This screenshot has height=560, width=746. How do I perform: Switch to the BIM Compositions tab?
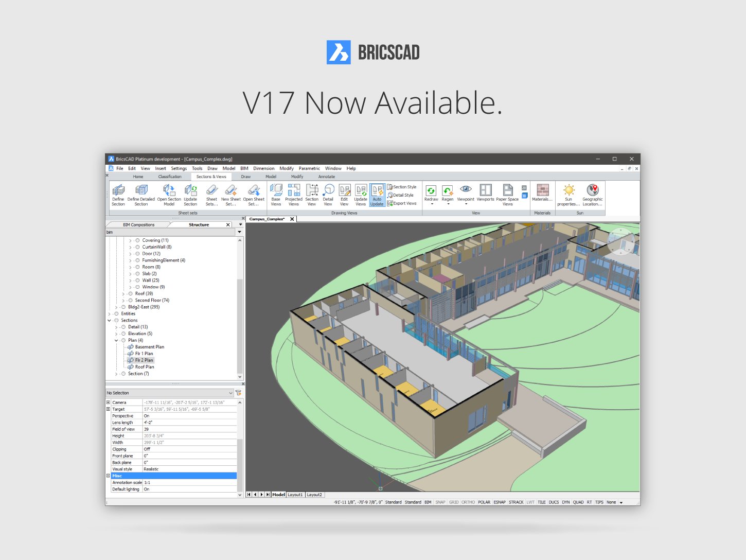click(x=140, y=224)
